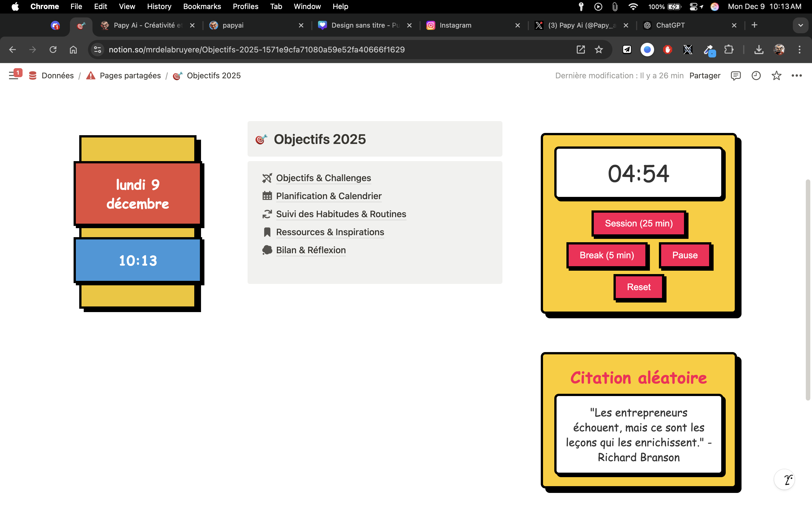Open page version history clock icon
This screenshot has height=507, width=812.
pos(756,76)
